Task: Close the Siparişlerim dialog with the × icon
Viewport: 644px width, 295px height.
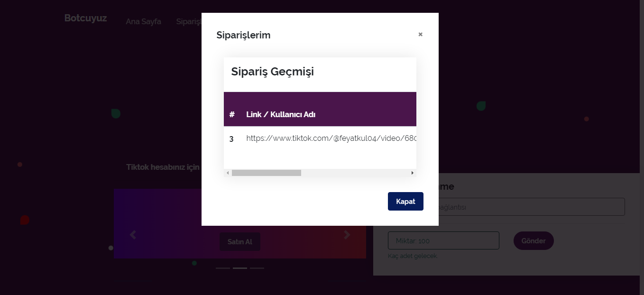Action: (x=420, y=35)
